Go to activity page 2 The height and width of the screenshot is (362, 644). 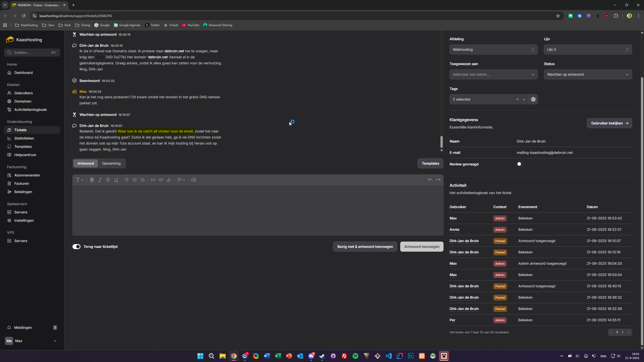623,332
